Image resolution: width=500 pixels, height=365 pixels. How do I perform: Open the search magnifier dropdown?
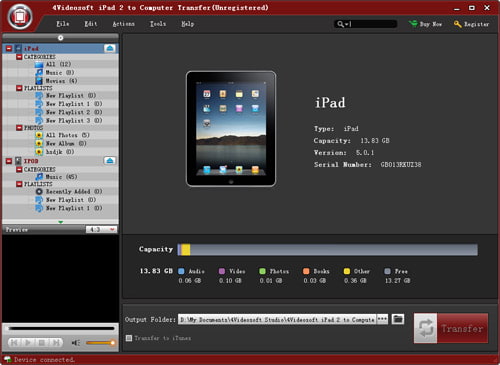click(342, 24)
